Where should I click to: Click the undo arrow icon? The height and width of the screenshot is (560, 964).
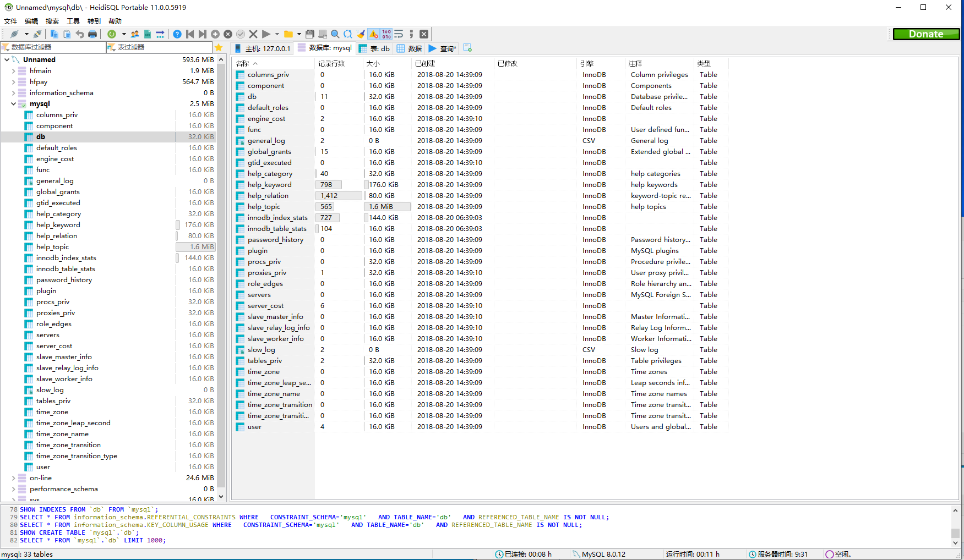80,34
